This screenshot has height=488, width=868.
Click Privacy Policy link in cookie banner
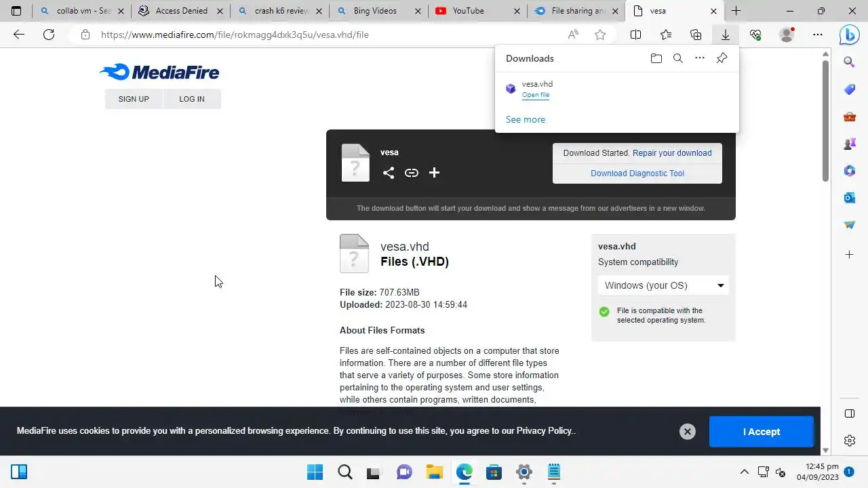pyautogui.click(x=545, y=431)
